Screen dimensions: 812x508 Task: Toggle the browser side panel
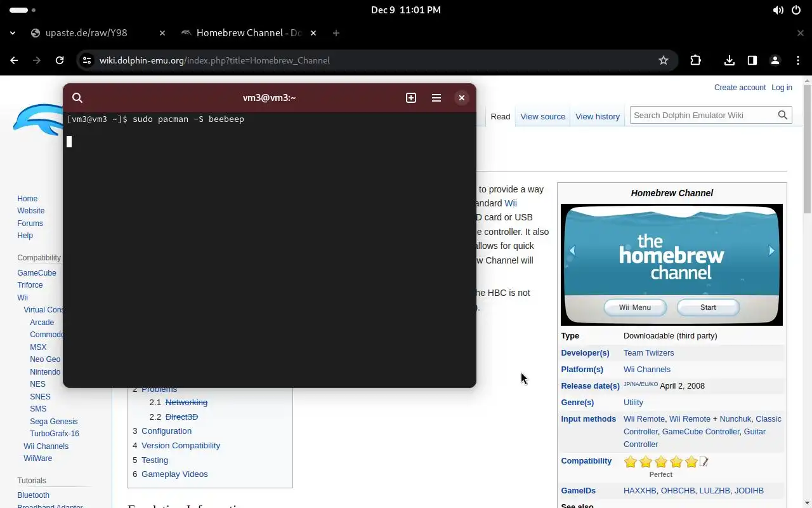(752, 60)
